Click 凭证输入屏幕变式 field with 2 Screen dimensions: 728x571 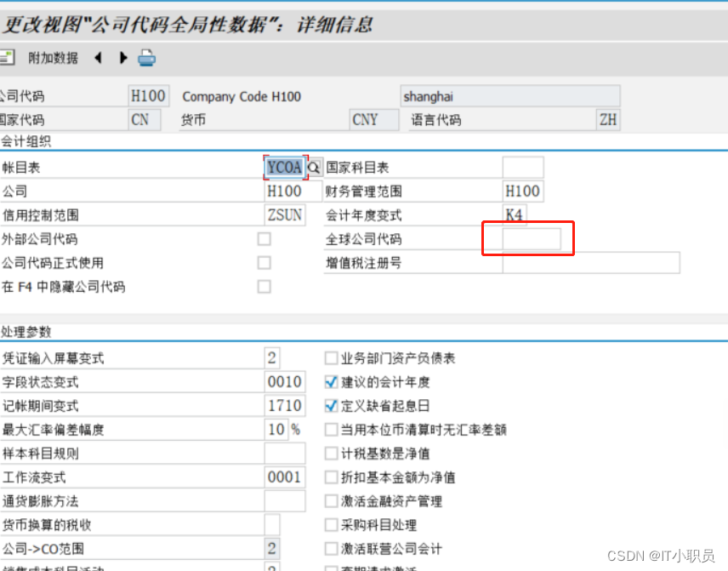[x=272, y=357]
